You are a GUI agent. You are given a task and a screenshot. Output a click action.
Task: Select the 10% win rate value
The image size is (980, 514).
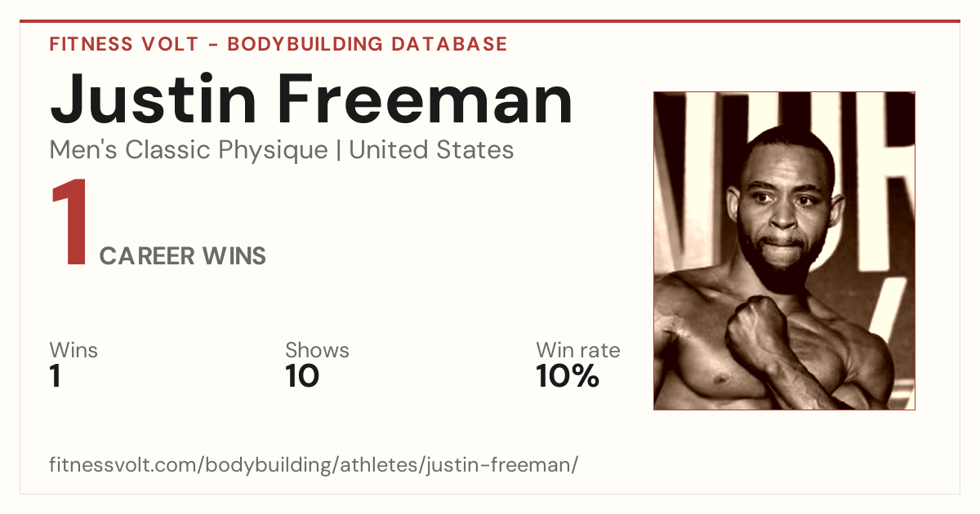click(568, 377)
